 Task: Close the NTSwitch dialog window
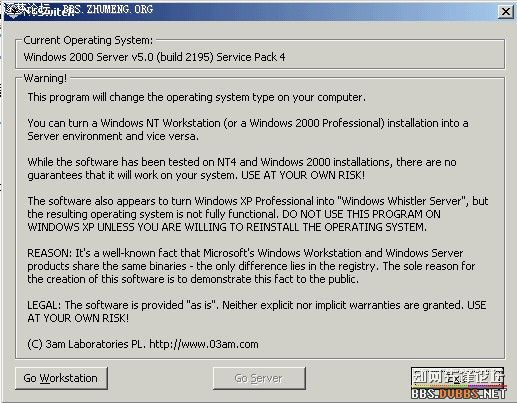tap(506, 12)
